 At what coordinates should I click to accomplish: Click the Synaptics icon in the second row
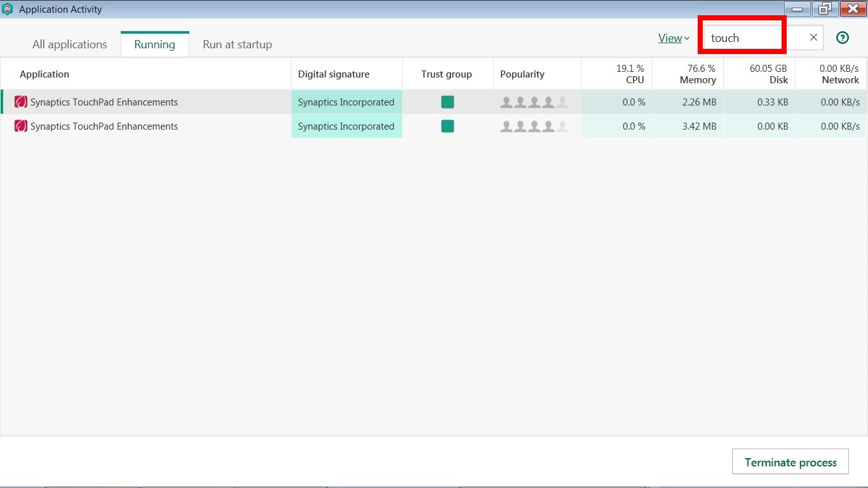[21, 126]
